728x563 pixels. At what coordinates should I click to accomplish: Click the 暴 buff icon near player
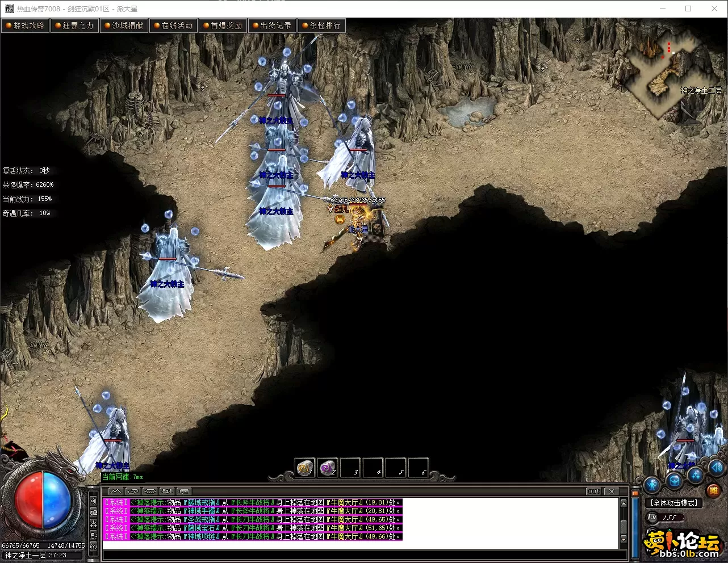(340, 219)
